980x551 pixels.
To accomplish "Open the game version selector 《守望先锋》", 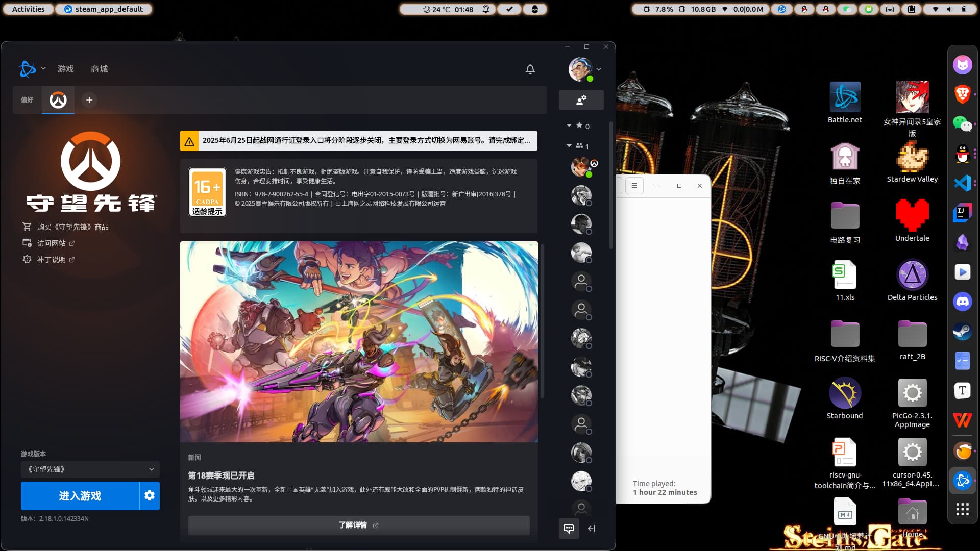I will tap(90, 469).
